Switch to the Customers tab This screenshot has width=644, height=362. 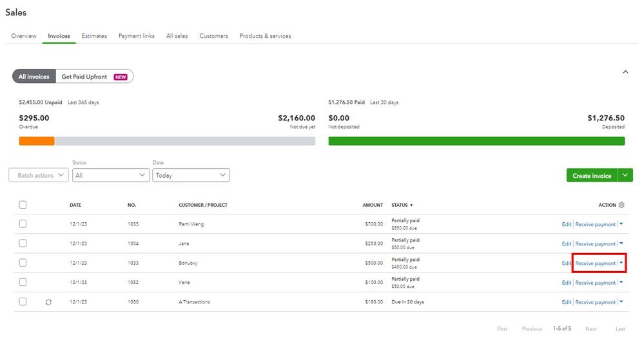pyautogui.click(x=213, y=35)
